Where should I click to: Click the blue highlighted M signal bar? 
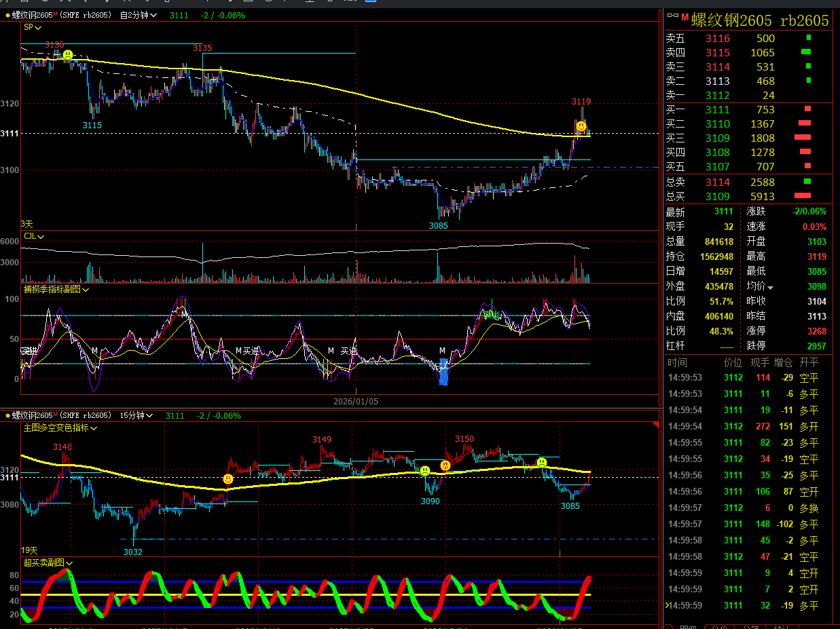[x=443, y=373]
